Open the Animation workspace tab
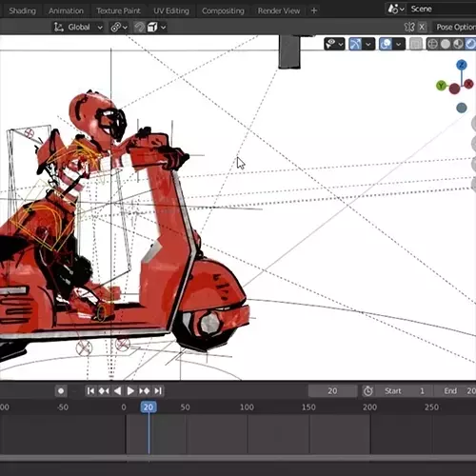Viewport: 476px width, 476px height. (66, 10)
